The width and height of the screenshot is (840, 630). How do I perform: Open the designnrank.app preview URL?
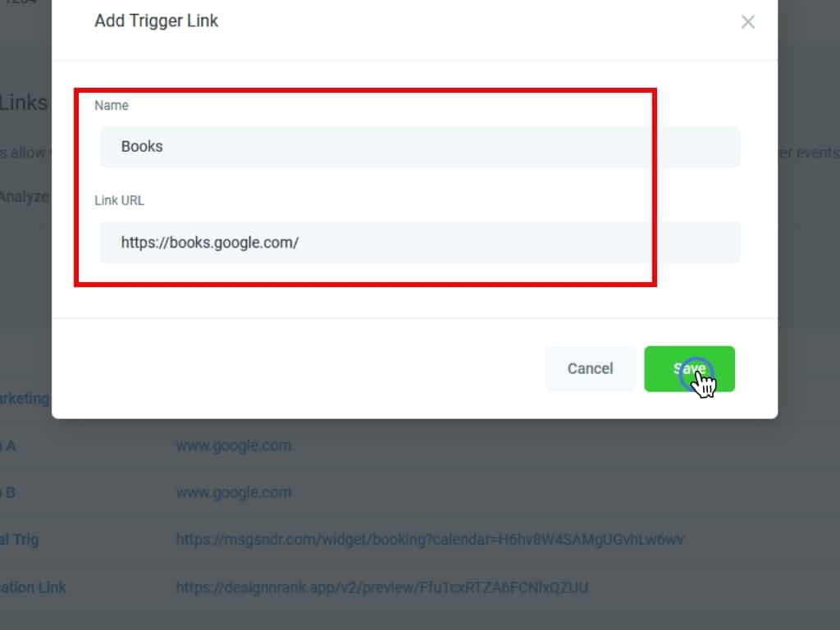click(381, 587)
